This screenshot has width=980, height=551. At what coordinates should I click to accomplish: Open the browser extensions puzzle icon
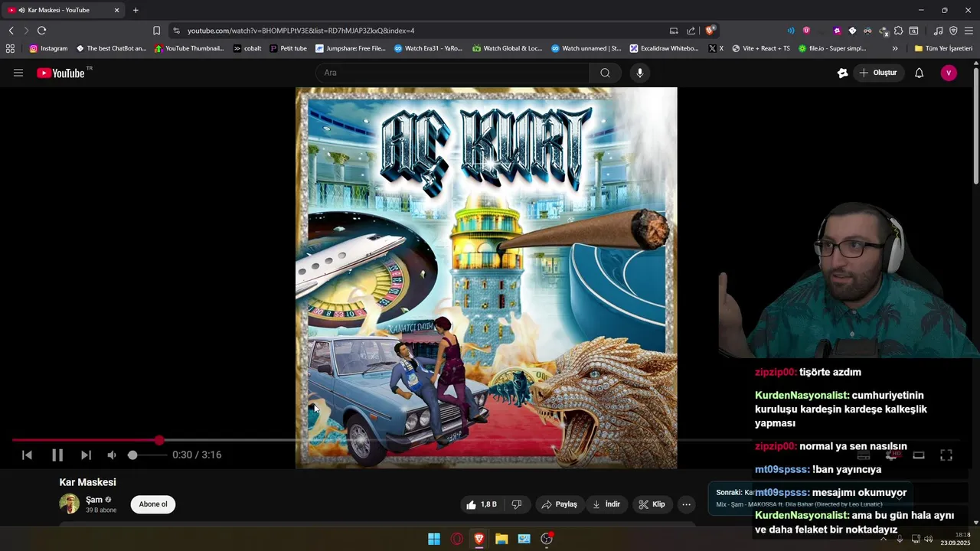[899, 31]
